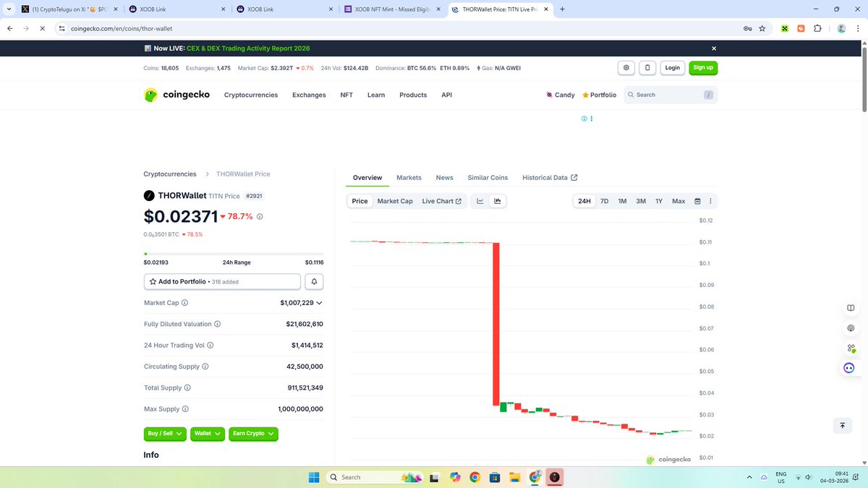Open Buy / Sell dropdown
Screen dimensions: 868x488
pyautogui.click(x=166, y=434)
